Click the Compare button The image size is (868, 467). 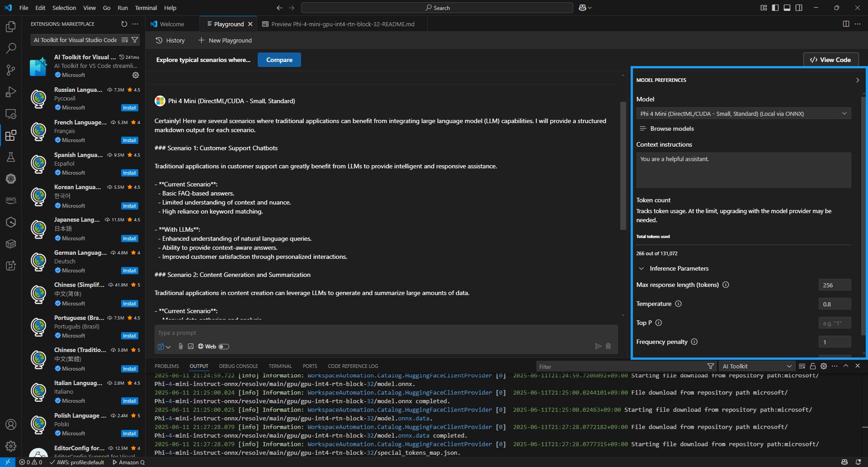(279, 60)
